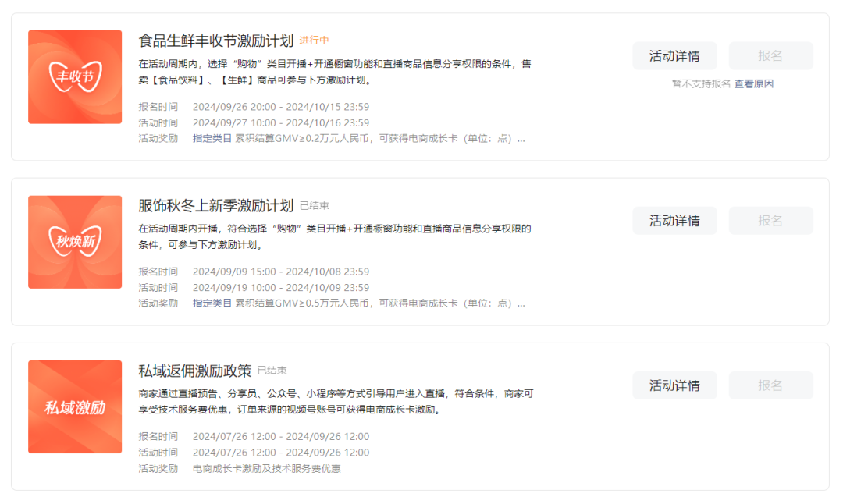The image size is (843, 504).
Task: Click 指定类目 in the 丰收节 reward line
Action: 212,139
